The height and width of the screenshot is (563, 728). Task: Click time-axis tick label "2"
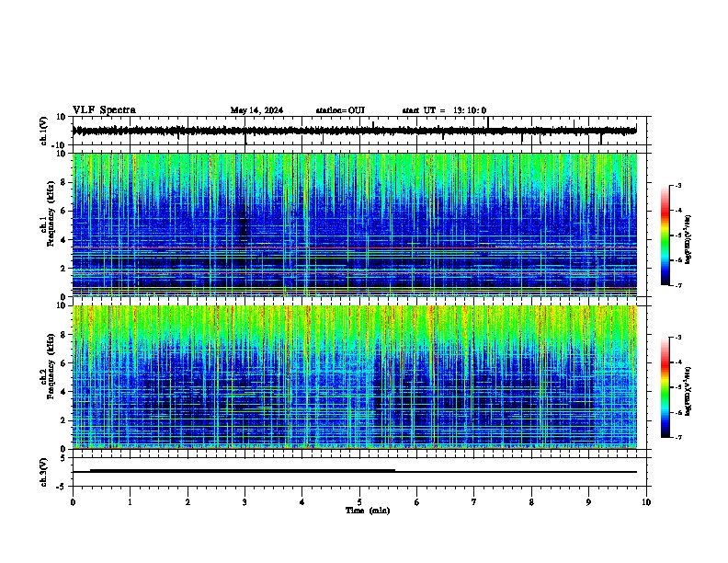188,502
